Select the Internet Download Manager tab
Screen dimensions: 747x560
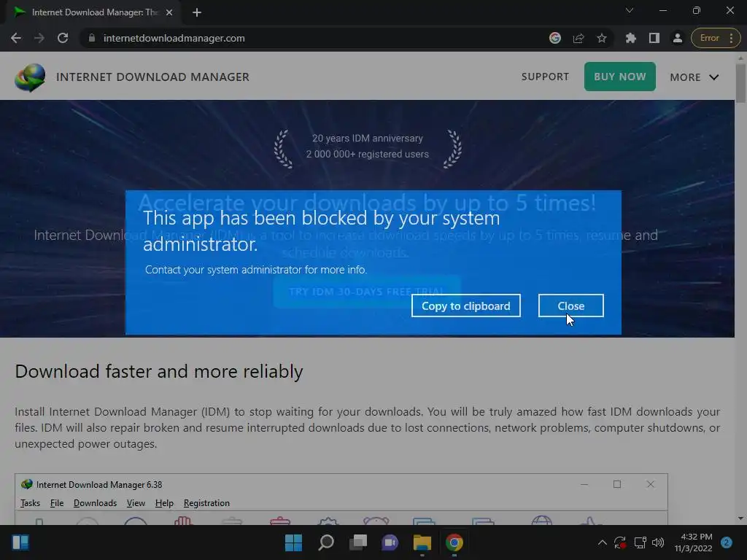click(x=94, y=12)
